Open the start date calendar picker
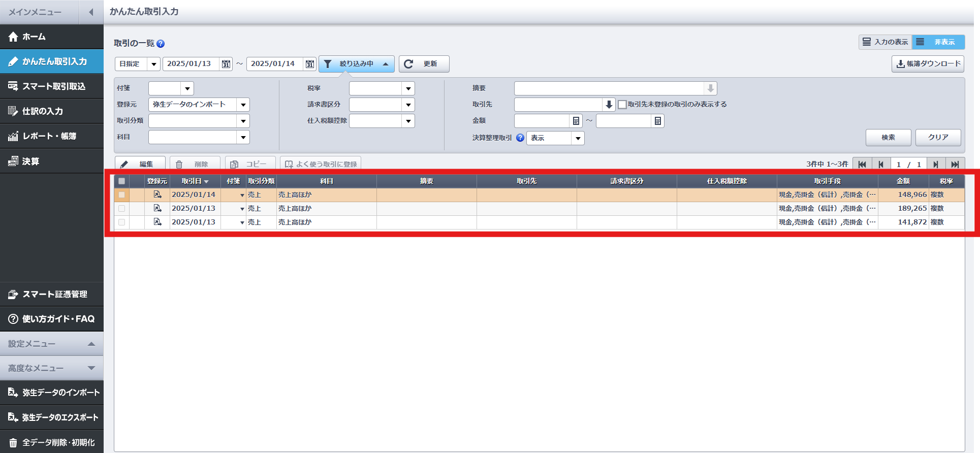980x453 pixels. coord(226,64)
